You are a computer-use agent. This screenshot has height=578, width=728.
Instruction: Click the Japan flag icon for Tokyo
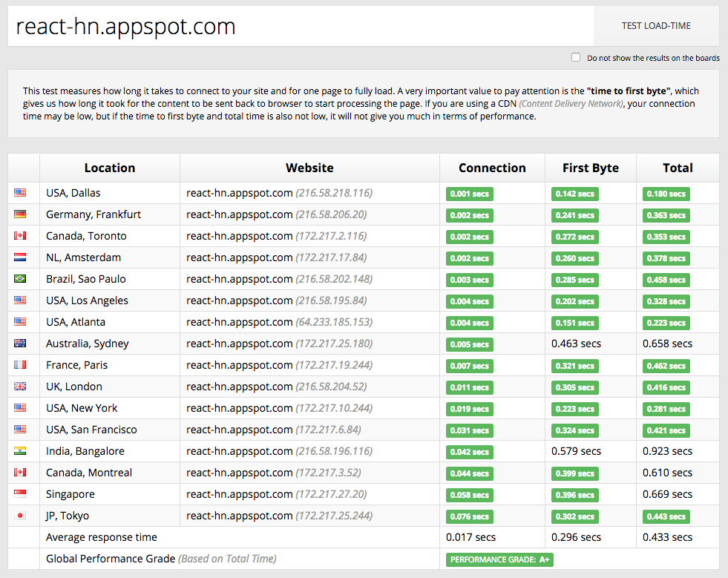pyautogui.click(x=20, y=516)
